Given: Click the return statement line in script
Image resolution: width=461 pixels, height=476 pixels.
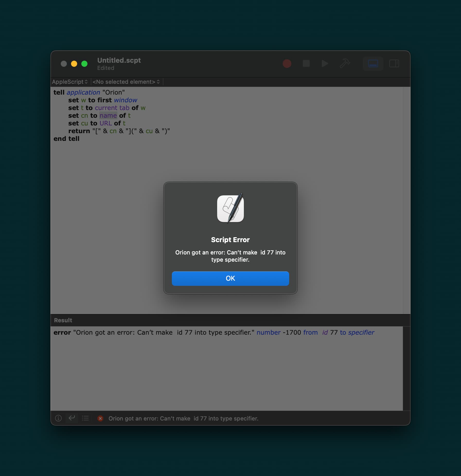Looking at the screenshot, I should pyautogui.click(x=119, y=131).
